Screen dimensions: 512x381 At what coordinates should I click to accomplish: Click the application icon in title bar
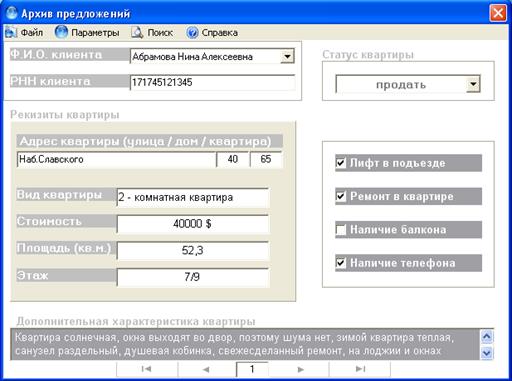[12, 13]
